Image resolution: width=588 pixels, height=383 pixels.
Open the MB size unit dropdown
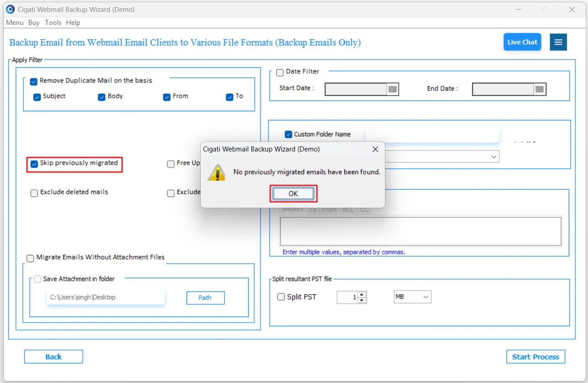tap(412, 297)
